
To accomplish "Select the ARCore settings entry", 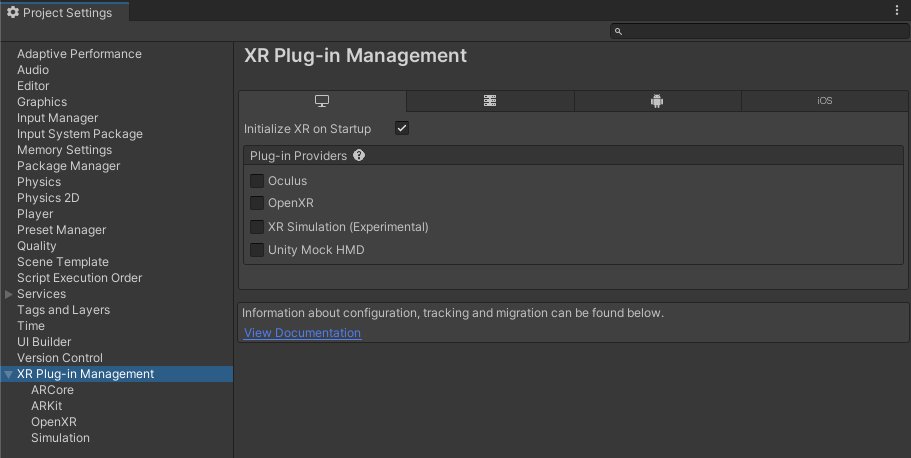I will click(x=52, y=390).
